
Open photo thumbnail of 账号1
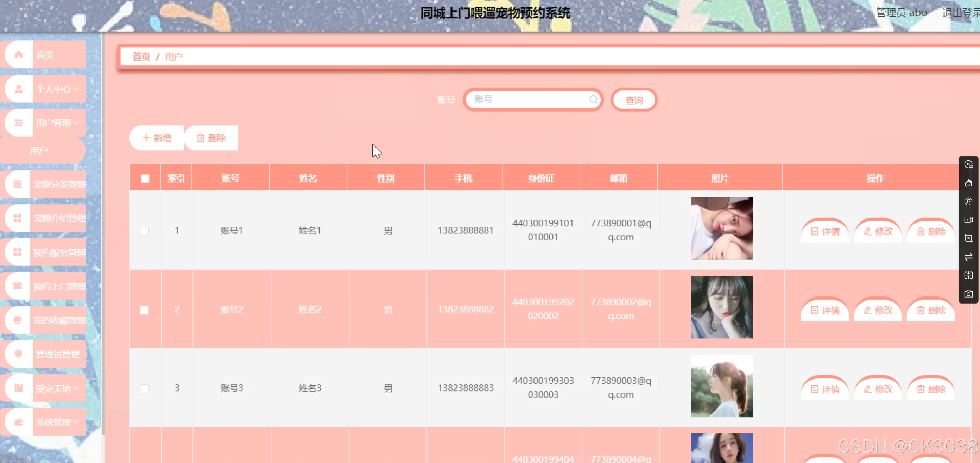tap(722, 228)
